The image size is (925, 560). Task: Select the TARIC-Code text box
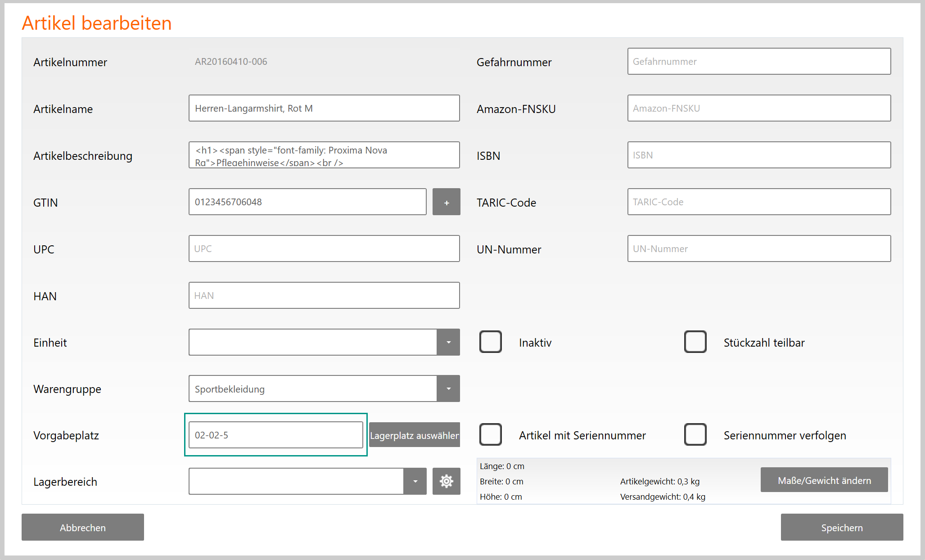[x=759, y=202]
